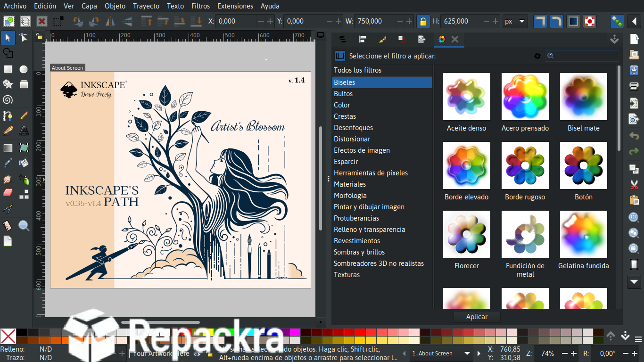Image resolution: width=644 pixels, height=362 pixels.
Task: Select the Bezier pen tool
Action: click(8, 115)
